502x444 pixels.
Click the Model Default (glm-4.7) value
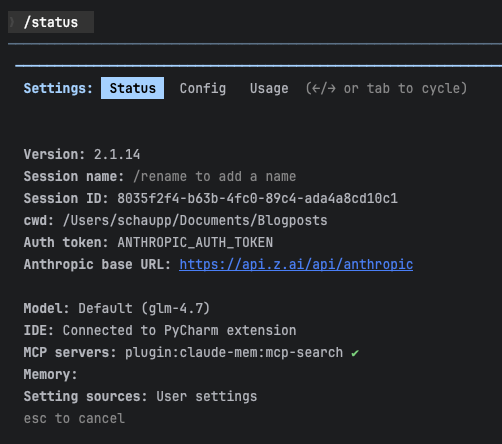[x=144, y=308]
